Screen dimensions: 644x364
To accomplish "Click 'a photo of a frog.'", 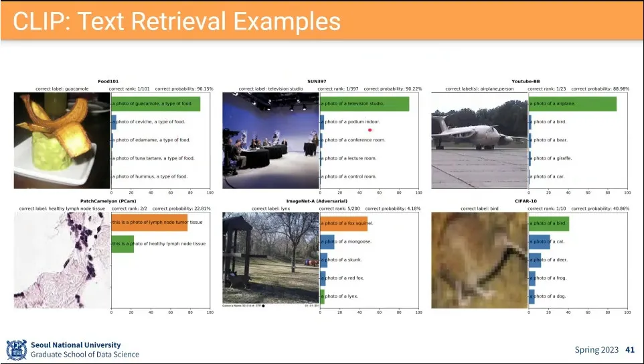I will [548, 278].
